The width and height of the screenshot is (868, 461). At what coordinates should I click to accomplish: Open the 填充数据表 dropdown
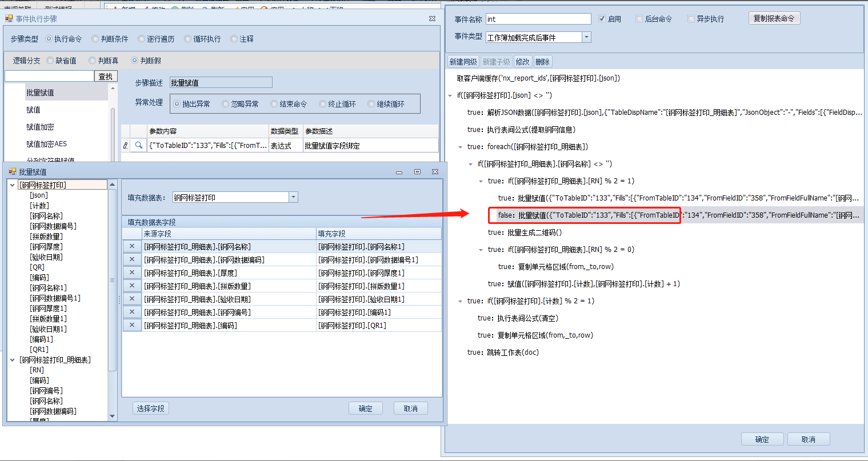[x=293, y=197]
